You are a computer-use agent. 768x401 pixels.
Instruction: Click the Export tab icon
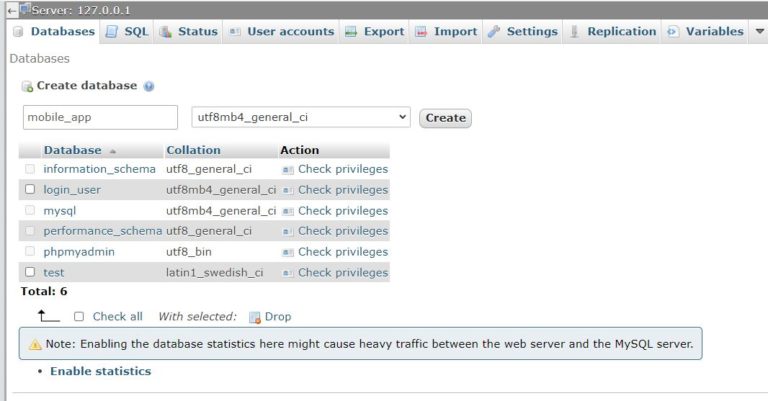point(351,32)
